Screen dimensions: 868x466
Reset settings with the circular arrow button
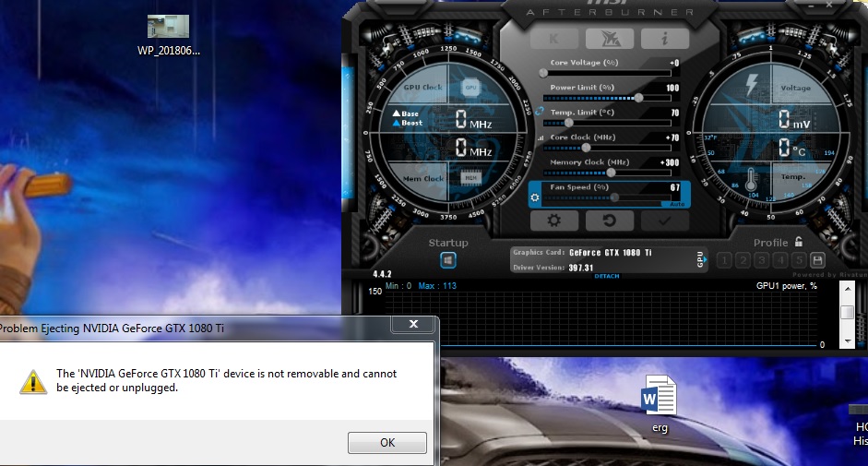(610, 221)
